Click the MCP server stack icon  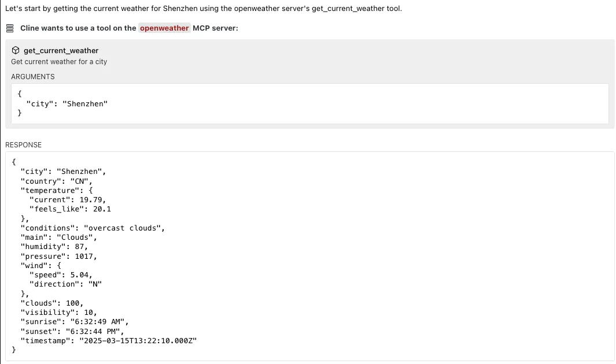pyautogui.click(x=10, y=28)
